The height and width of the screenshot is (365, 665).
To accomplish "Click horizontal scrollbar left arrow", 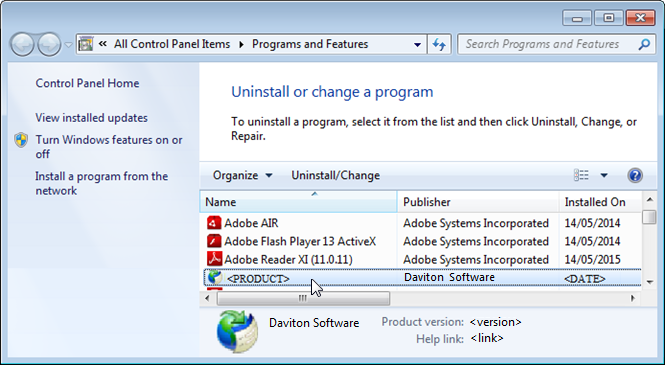I will [x=207, y=298].
